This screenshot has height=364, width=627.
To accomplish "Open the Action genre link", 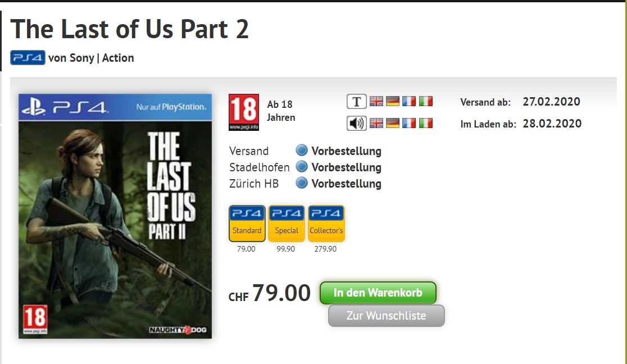I will pyautogui.click(x=118, y=58).
